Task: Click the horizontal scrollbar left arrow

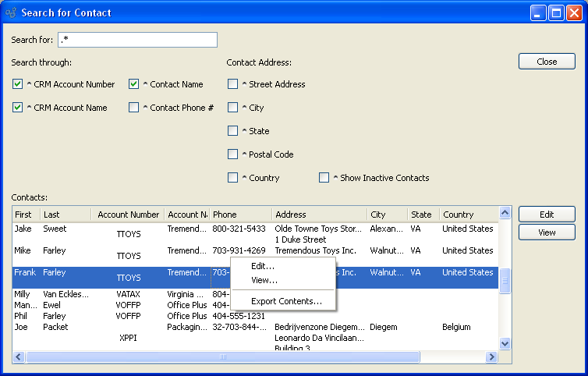Action: (19, 356)
